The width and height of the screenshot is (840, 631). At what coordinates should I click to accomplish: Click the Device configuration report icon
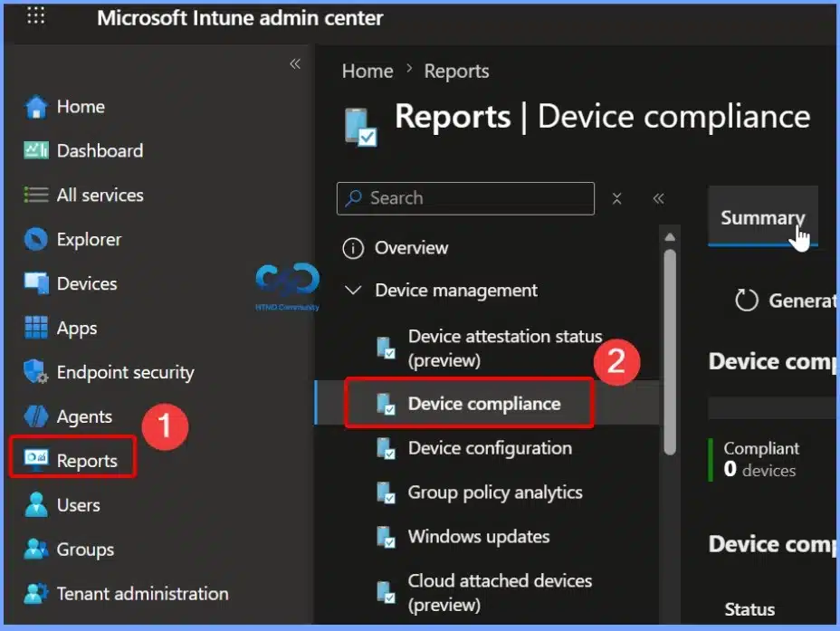386,448
